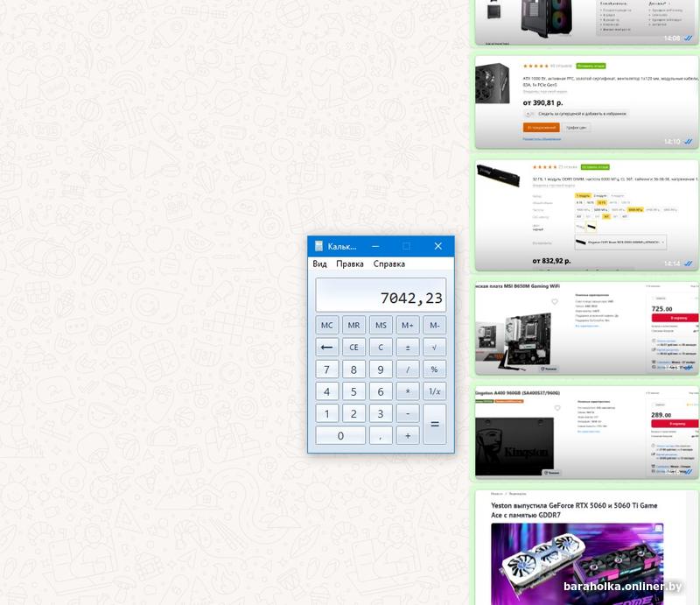This screenshot has width=700, height=605.
Task: Close the Calculator window
Action: coord(438,246)
